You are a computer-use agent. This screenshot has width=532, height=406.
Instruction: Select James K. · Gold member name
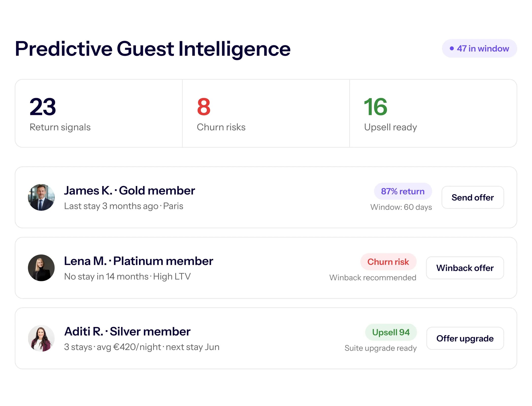pos(130,190)
